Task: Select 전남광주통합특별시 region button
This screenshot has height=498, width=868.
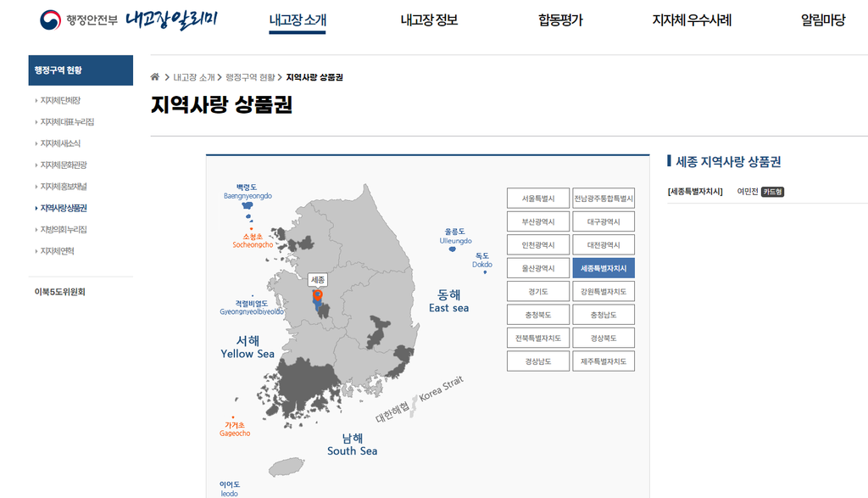Action: click(x=604, y=199)
